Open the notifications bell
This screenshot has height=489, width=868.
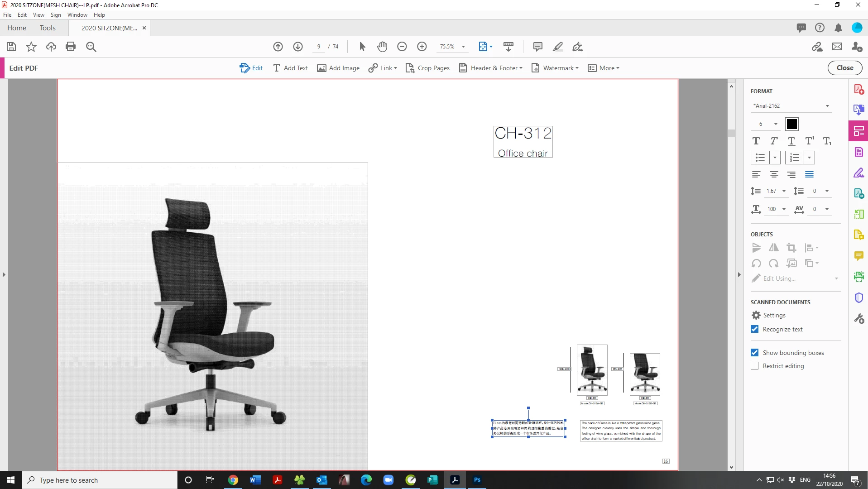coord(838,28)
